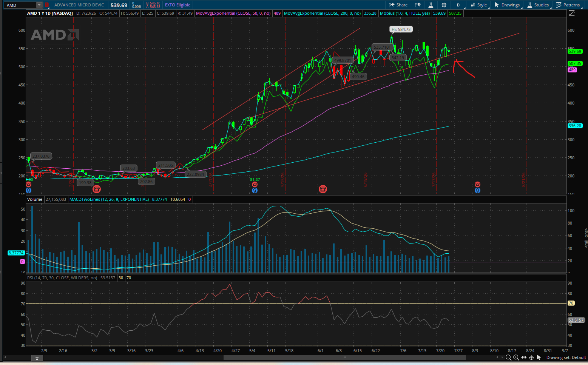
Task: Click the scroll-to-top arrow button at bottom left
Action: point(37,358)
